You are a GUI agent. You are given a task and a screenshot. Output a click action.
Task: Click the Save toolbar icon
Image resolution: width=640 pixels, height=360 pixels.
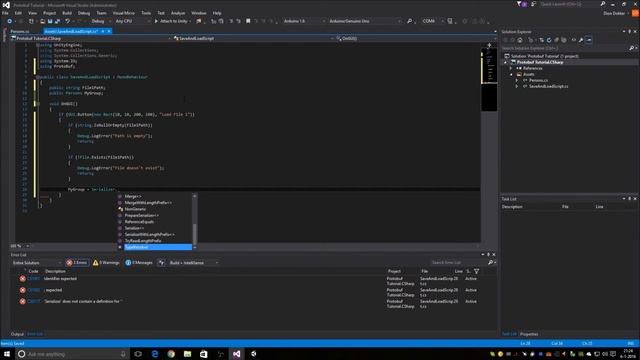pyautogui.click(x=50, y=21)
